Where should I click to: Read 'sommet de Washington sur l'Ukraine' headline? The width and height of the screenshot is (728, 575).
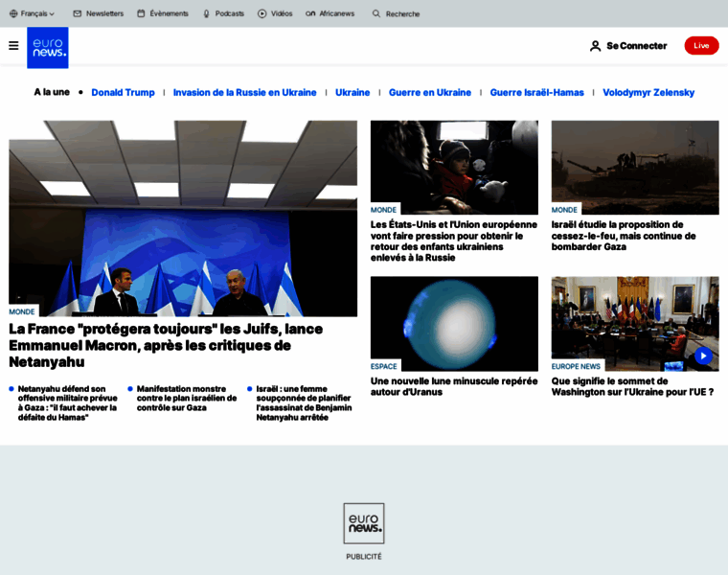coord(632,386)
